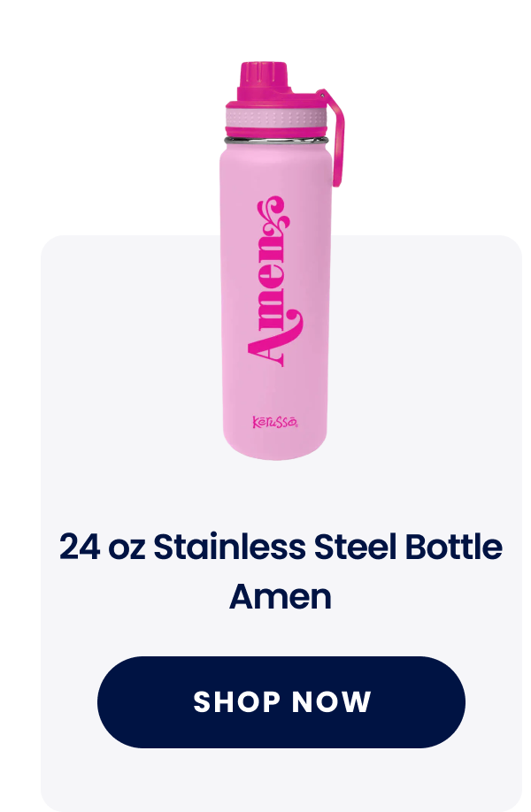The image size is (531, 812).
Task: Click the steel ring beneath the bottle lid
Action: 277,140
